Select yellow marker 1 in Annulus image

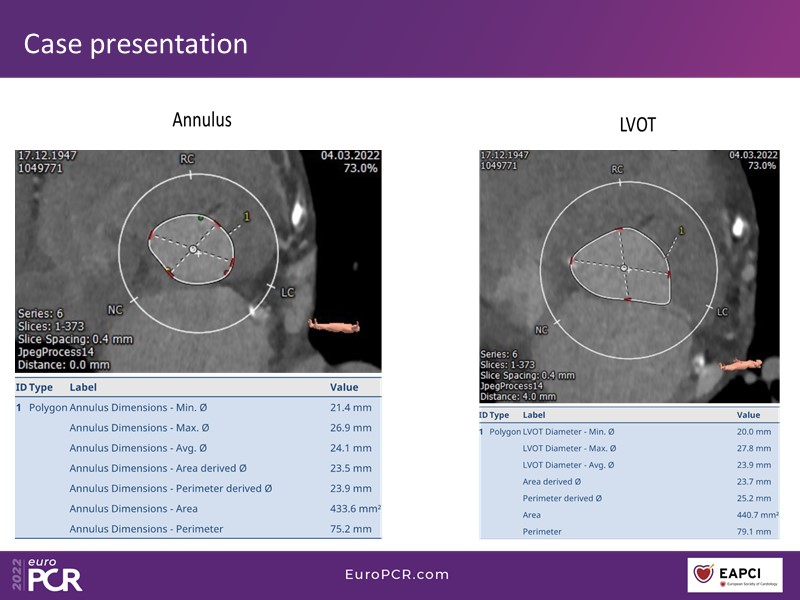(246, 216)
